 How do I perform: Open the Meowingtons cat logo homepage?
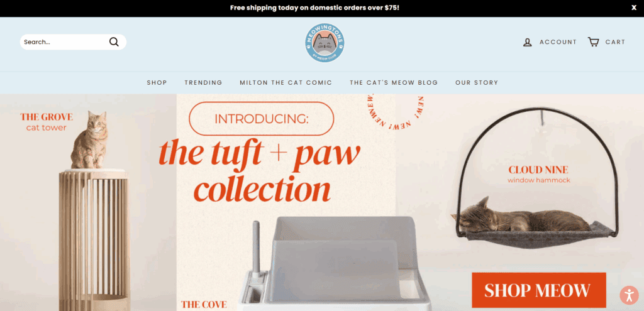point(325,43)
